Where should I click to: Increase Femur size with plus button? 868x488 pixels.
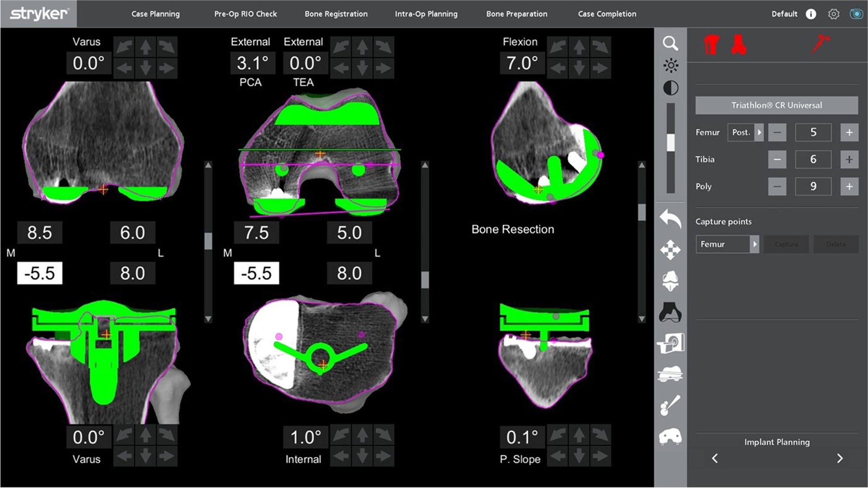(849, 132)
